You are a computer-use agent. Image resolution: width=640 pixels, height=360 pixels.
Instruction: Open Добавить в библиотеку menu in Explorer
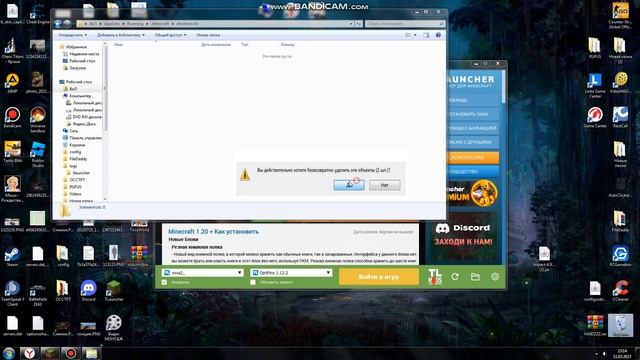[120, 35]
